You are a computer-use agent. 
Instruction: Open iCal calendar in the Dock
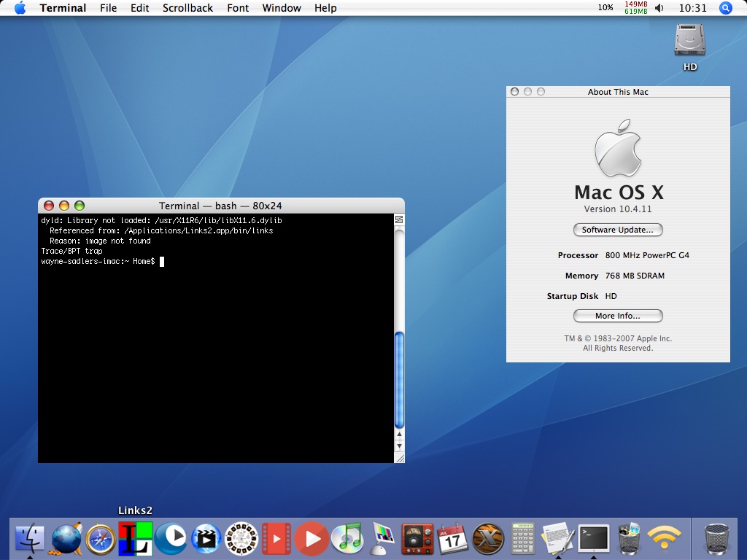coord(452,539)
